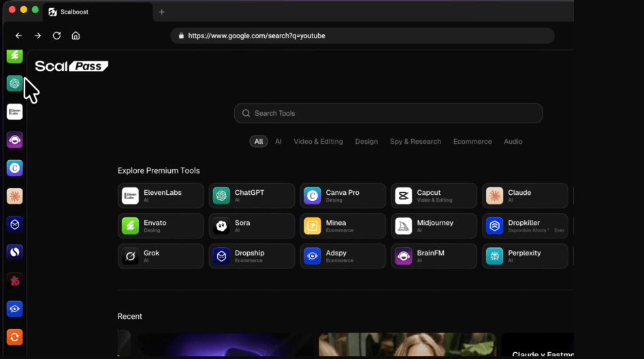Open Canva icon in the sidebar
This screenshot has width=644, height=359.
[x=15, y=168]
